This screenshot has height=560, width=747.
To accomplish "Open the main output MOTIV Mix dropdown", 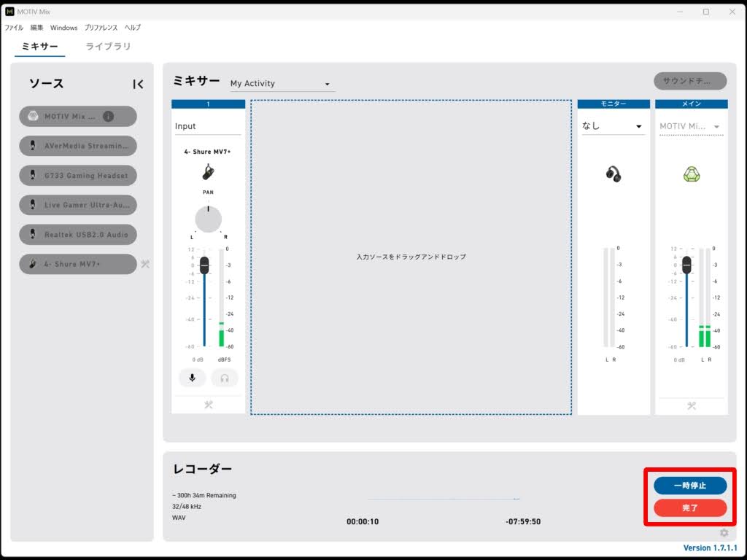I will pyautogui.click(x=690, y=126).
